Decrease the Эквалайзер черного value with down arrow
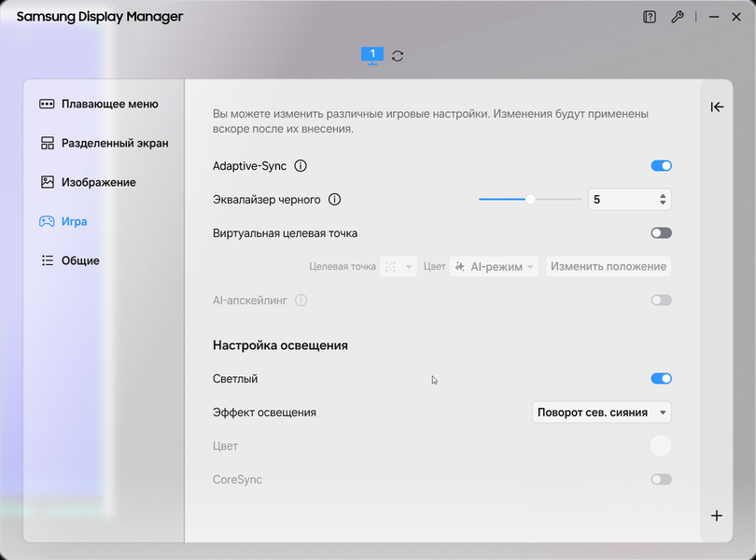The width and height of the screenshot is (756, 560). pyautogui.click(x=663, y=203)
